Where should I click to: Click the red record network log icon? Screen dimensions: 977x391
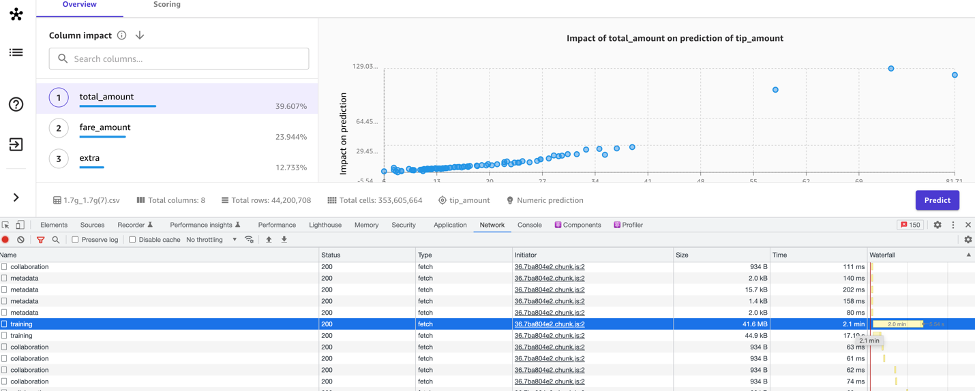click(6, 239)
